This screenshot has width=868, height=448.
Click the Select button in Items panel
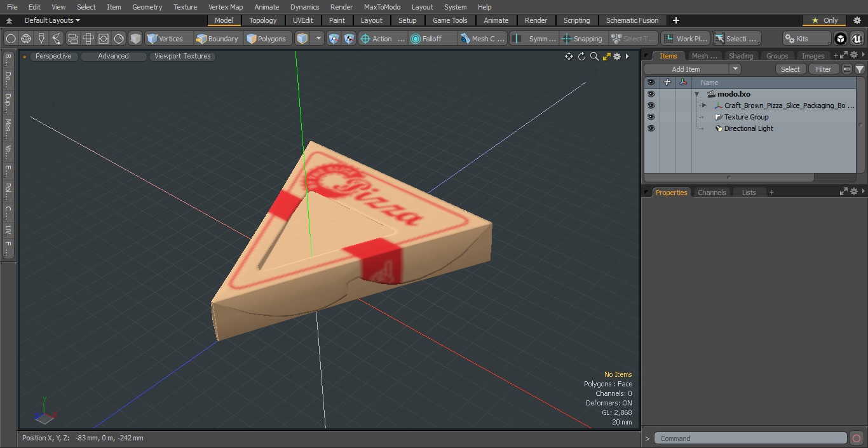[790, 69]
